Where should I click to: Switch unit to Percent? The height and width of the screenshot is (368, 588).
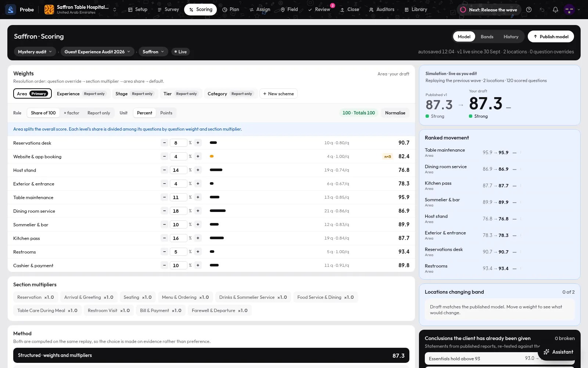click(144, 113)
